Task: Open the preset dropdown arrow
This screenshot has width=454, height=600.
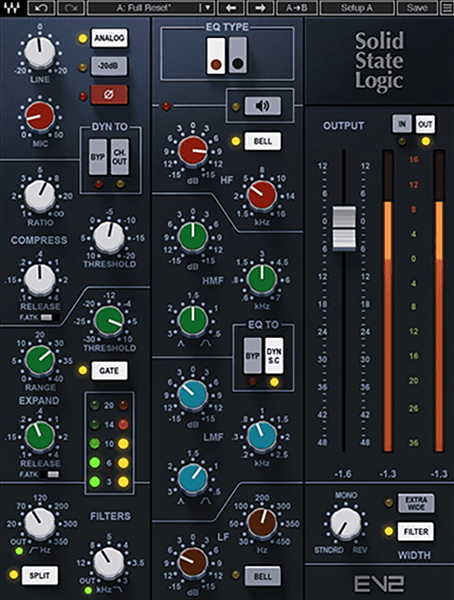Action: click(x=207, y=8)
